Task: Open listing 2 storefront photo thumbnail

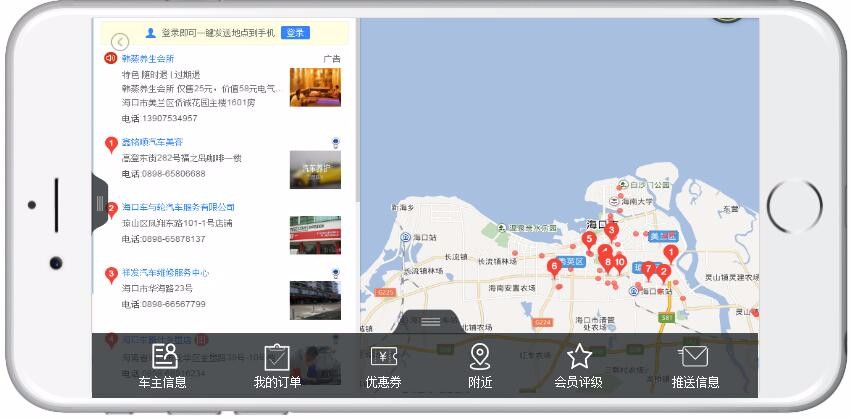Action: point(315,235)
